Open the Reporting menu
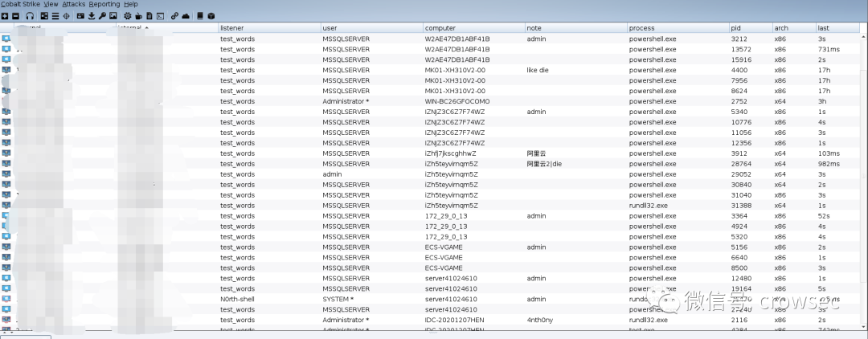The image size is (868, 339). point(104,4)
